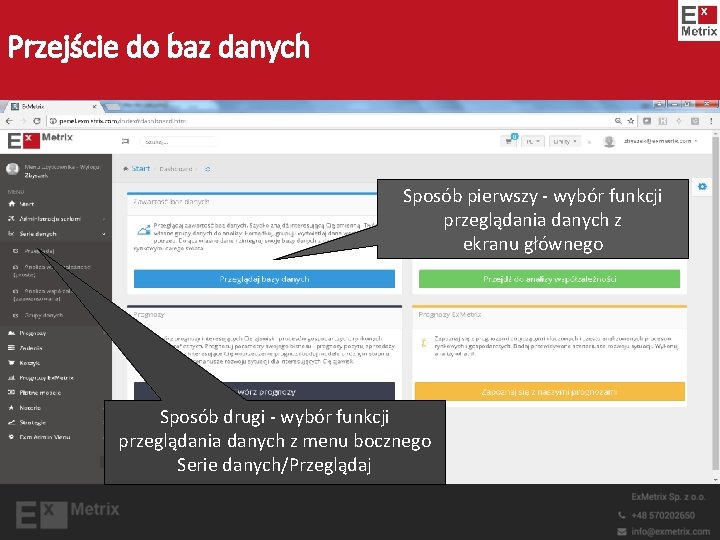The width and height of the screenshot is (720, 540).
Task: Open Administracja seriami in the side menu
Action: coord(50,219)
